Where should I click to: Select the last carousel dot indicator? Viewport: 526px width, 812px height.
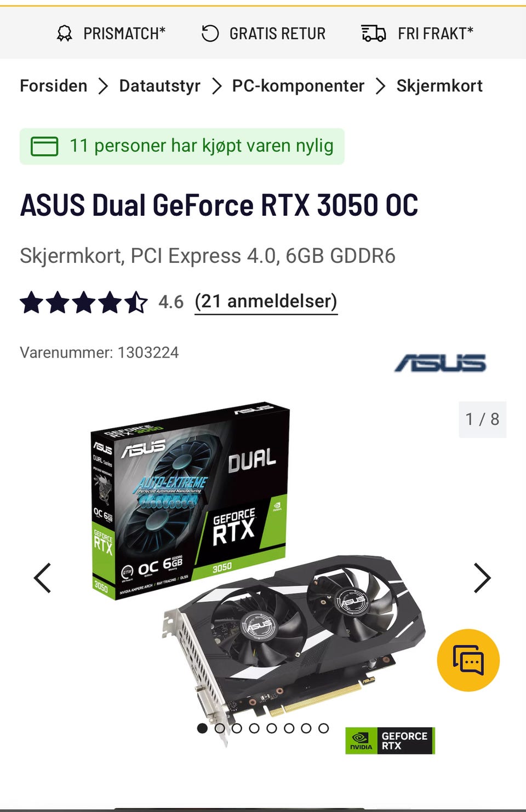point(324,728)
